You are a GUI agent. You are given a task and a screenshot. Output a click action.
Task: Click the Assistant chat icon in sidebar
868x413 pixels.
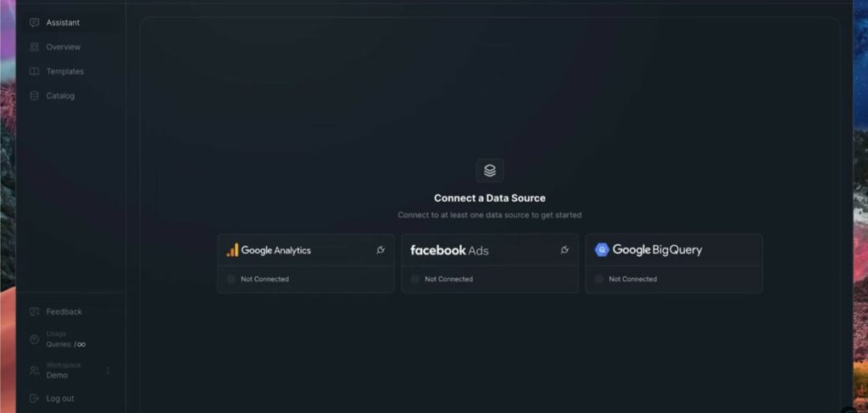pyautogui.click(x=34, y=23)
